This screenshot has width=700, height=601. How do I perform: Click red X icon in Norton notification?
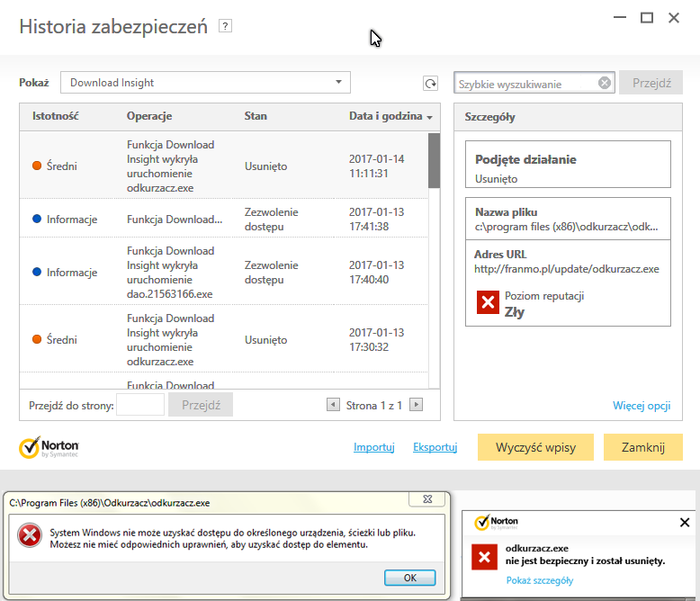coord(484,557)
